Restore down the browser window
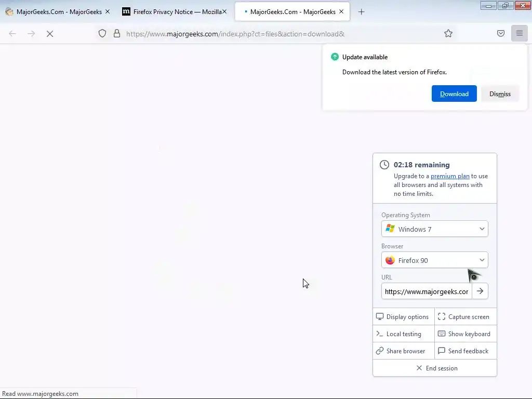The image size is (532, 399). click(506, 6)
